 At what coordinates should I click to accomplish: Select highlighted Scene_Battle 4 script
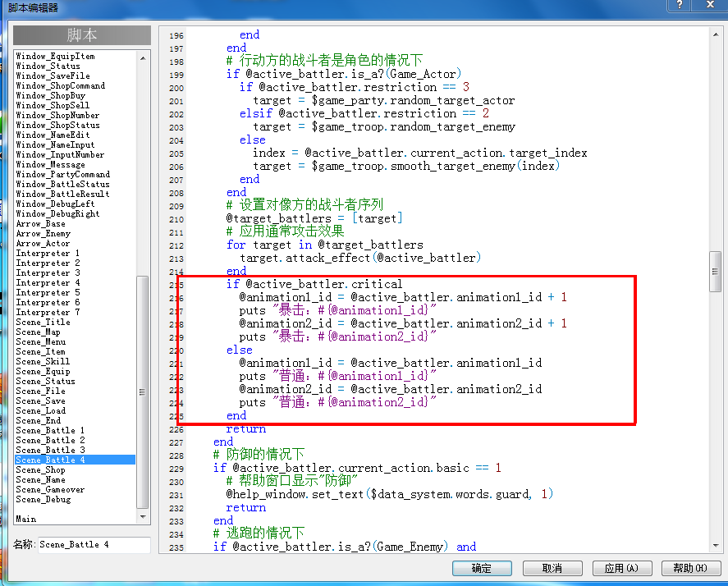(75, 460)
